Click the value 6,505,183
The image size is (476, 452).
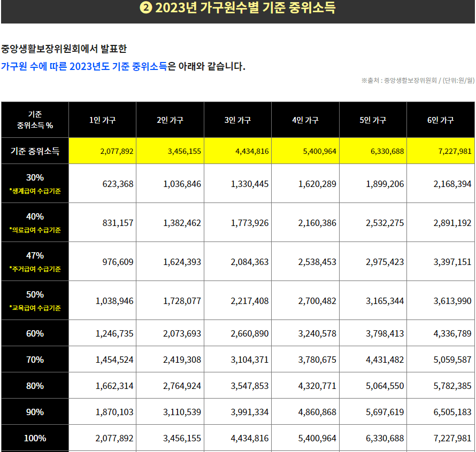tap(452, 412)
